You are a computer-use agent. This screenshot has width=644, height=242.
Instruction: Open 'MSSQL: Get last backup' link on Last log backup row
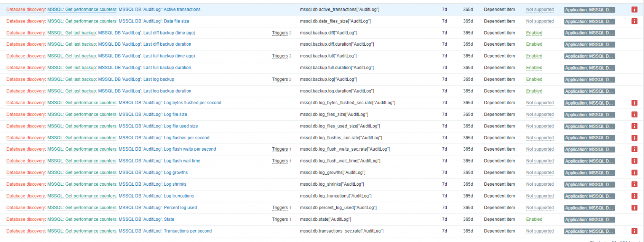tap(71, 79)
